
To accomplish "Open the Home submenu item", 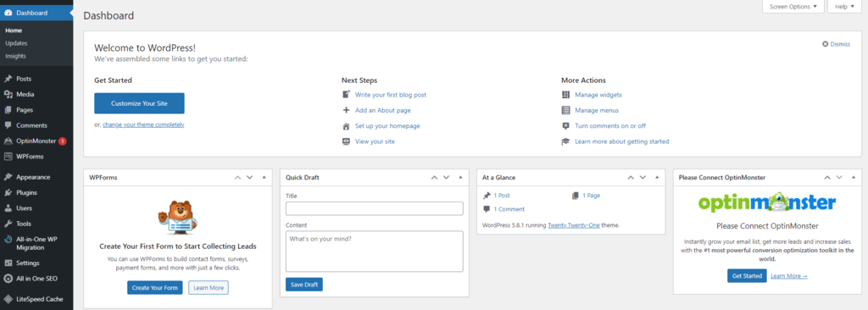I will pos(14,30).
